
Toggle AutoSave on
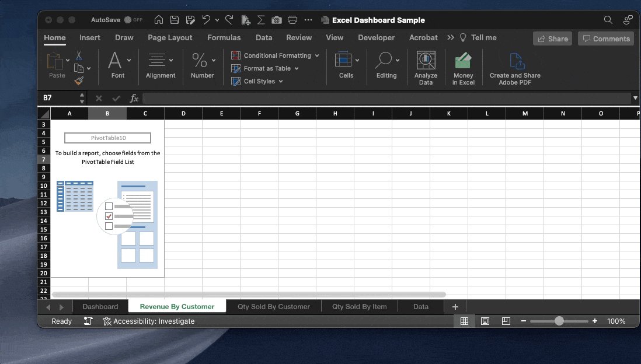coord(128,19)
